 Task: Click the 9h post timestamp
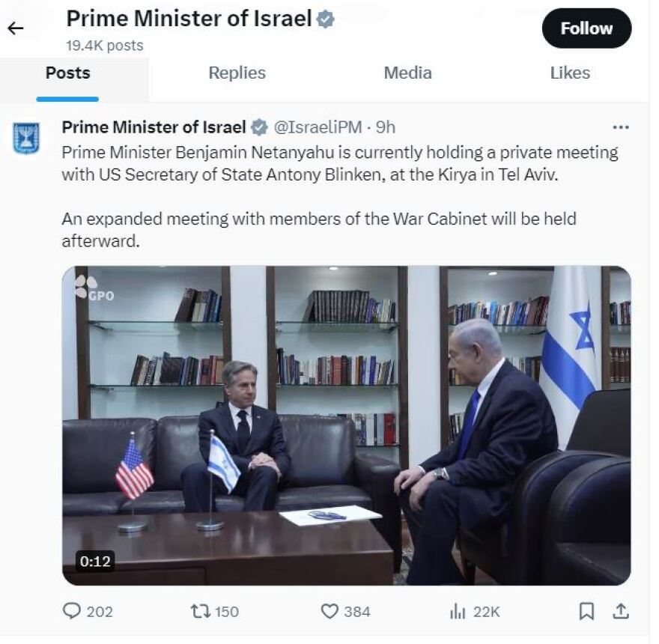[x=386, y=127]
